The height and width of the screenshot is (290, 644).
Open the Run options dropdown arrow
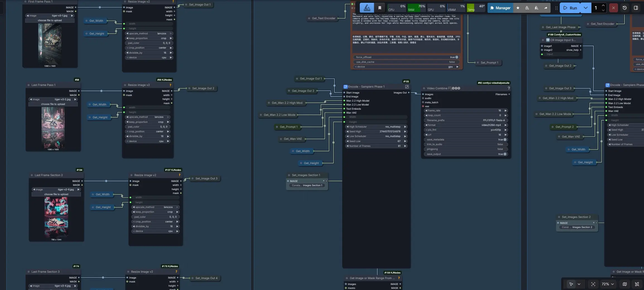click(585, 8)
